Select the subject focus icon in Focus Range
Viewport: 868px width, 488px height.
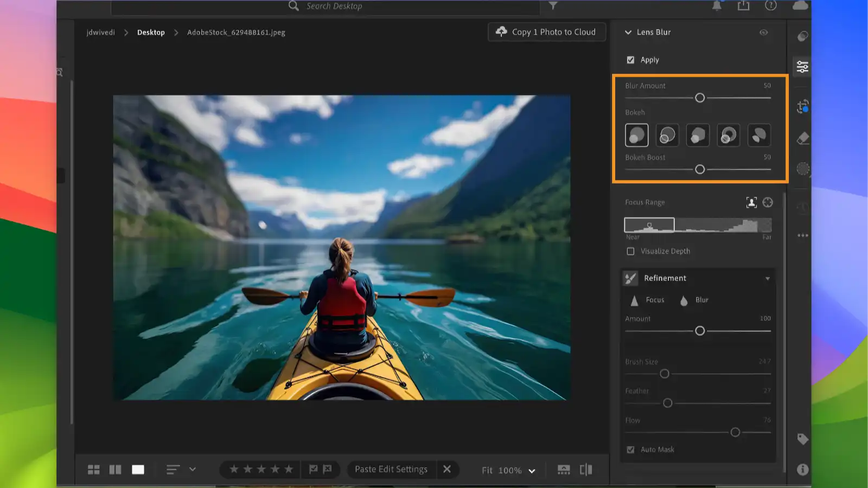(x=752, y=202)
